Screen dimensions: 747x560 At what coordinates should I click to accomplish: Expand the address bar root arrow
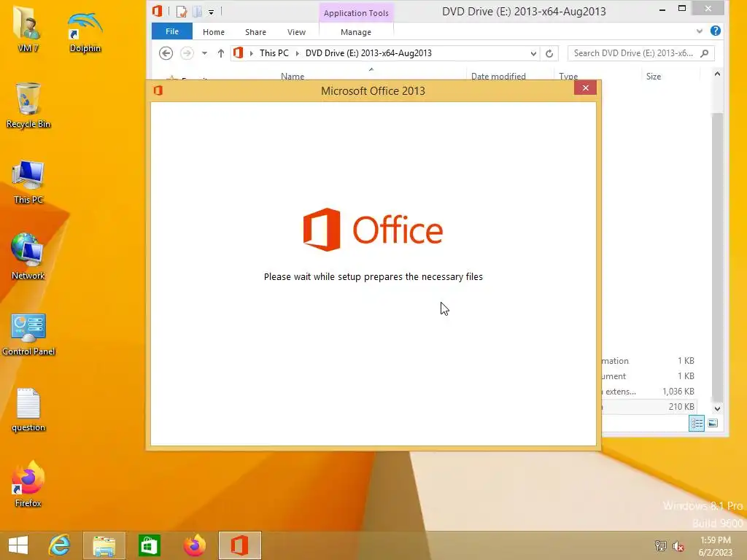coord(252,53)
